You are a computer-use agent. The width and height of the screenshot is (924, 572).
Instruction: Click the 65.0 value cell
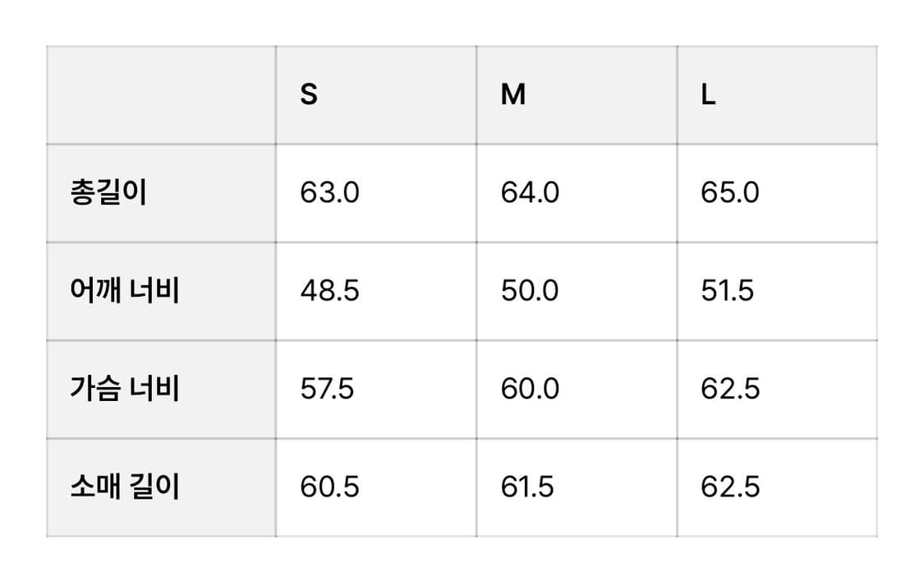click(x=730, y=193)
